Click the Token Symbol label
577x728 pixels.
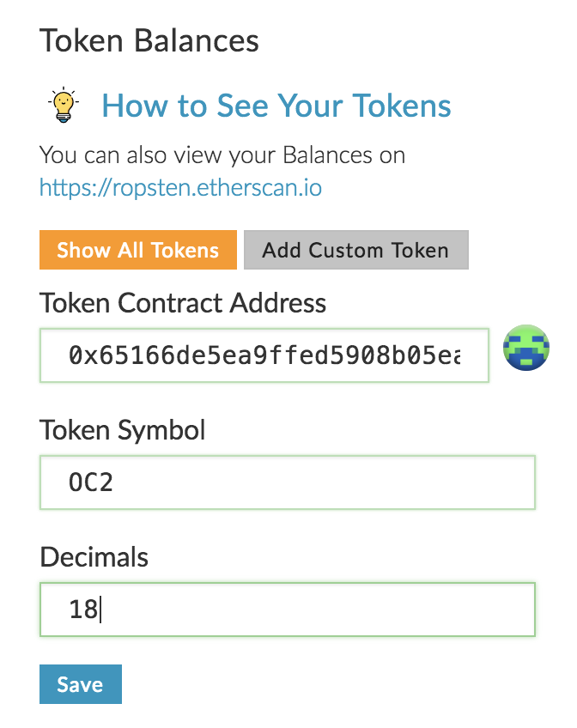pyautogui.click(x=122, y=430)
